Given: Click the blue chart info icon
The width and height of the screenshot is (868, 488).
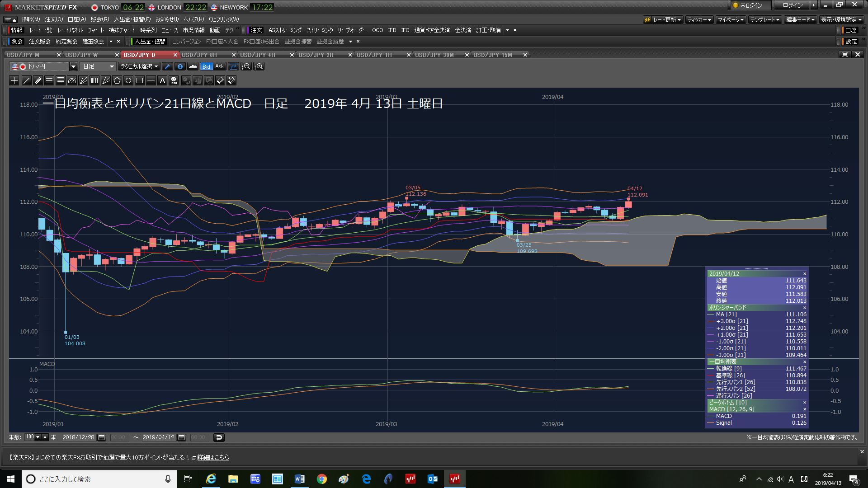Looking at the screenshot, I should tap(180, 66).
